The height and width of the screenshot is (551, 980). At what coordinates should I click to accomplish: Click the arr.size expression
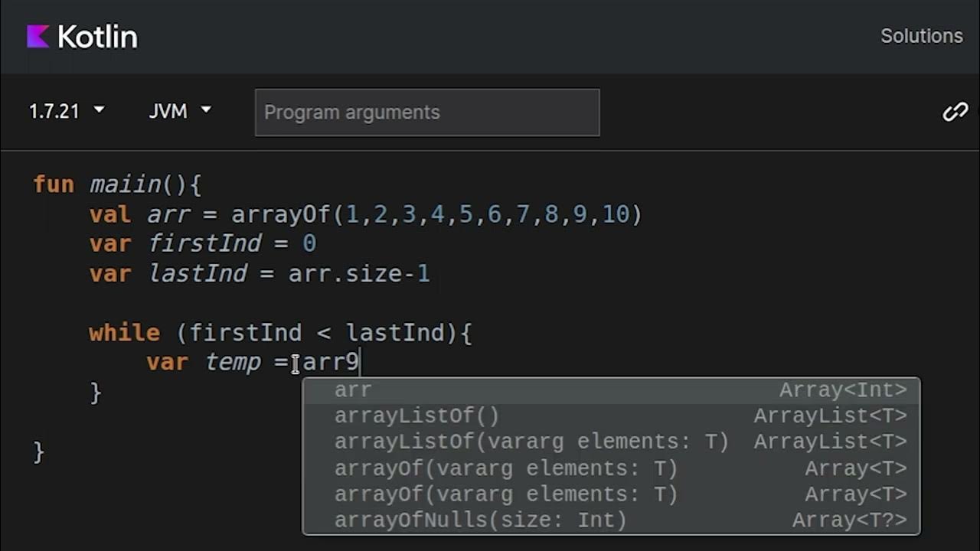(345, 273)
